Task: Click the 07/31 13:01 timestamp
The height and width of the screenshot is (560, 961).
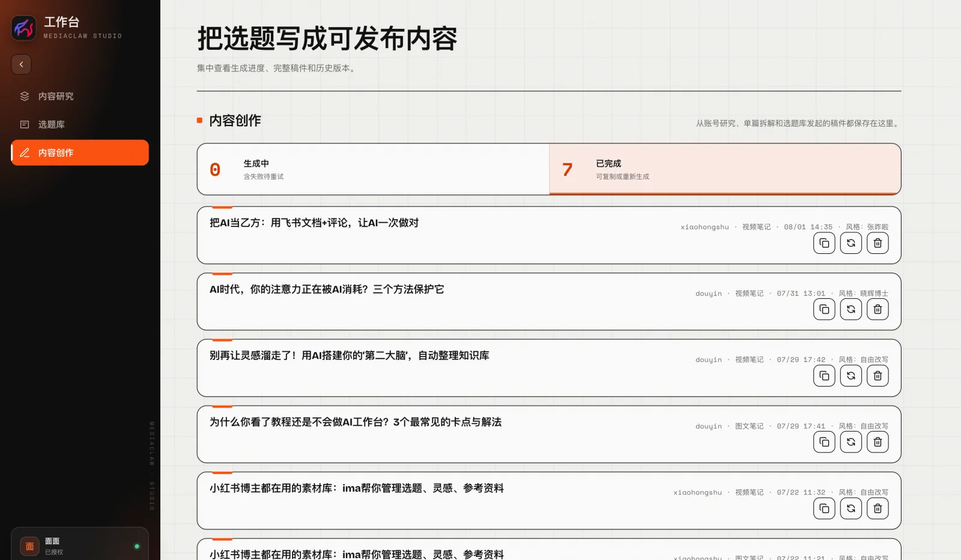Action: [801, 294]
